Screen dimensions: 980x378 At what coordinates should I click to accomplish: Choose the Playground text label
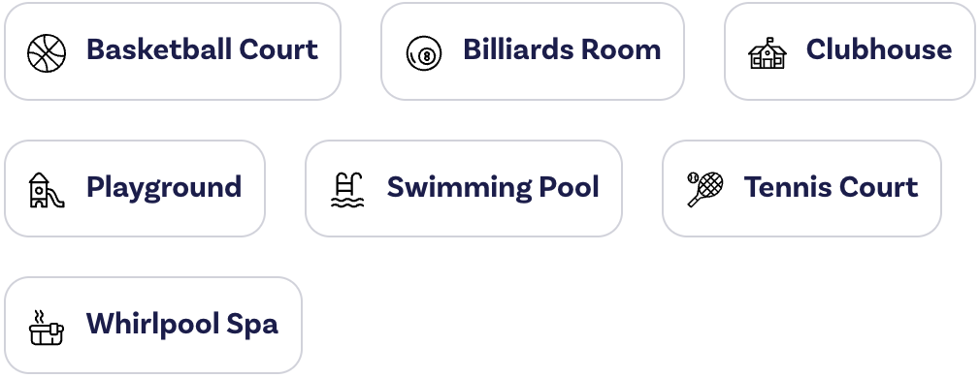click(164, 187)
